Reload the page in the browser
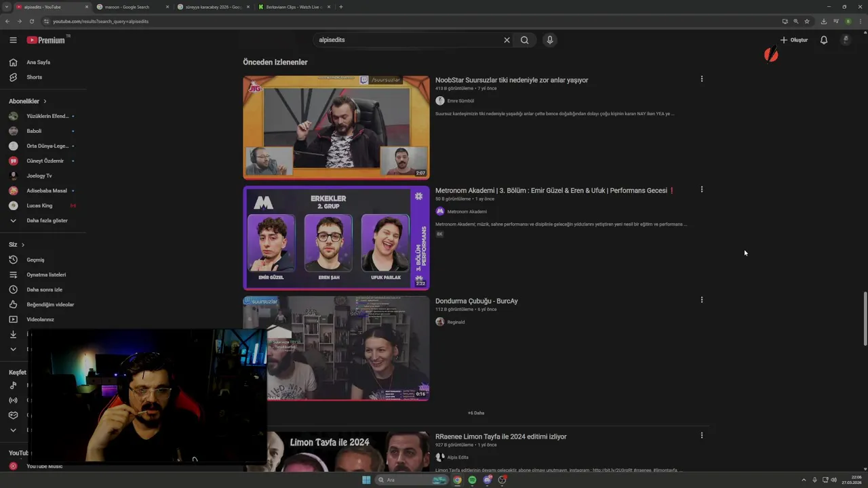Viewport: 868px width, 488px height. click(31, 21)
